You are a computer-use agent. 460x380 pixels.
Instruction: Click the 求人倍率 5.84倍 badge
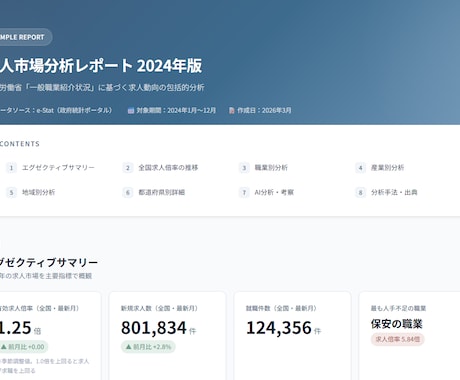[397, 339]
